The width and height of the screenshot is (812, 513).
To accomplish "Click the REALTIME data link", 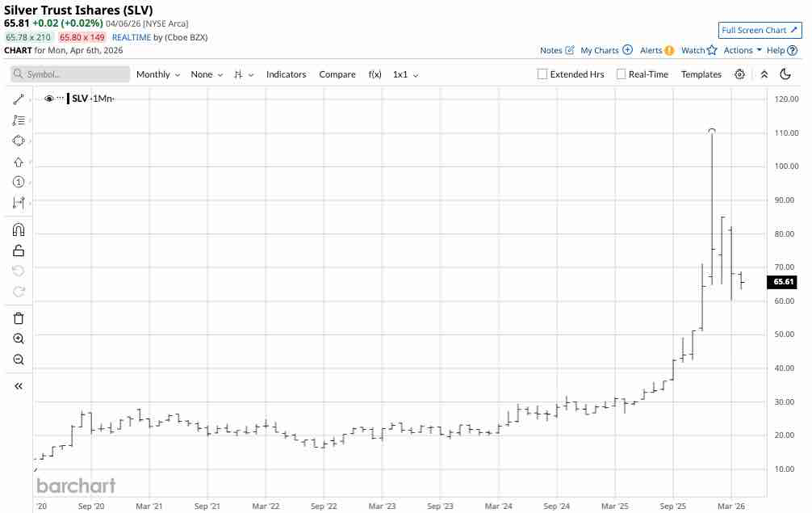I will [132, 37].
